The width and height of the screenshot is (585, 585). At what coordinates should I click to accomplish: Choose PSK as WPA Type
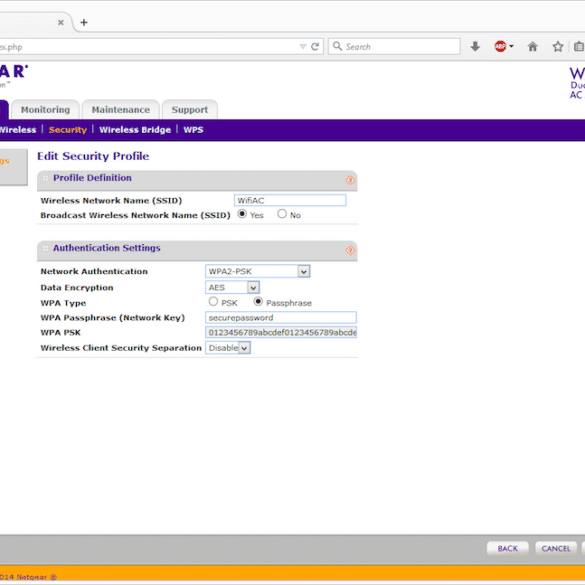(213, 301)
